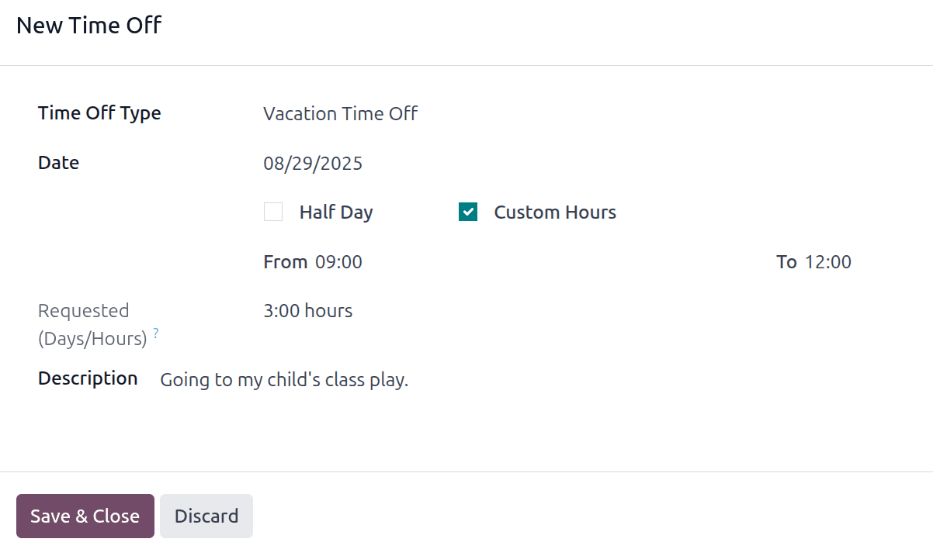Viewport: 933px width, 556px height.
Task: Open the Vacation Time Off type dropdown
Action: [340, 114]
